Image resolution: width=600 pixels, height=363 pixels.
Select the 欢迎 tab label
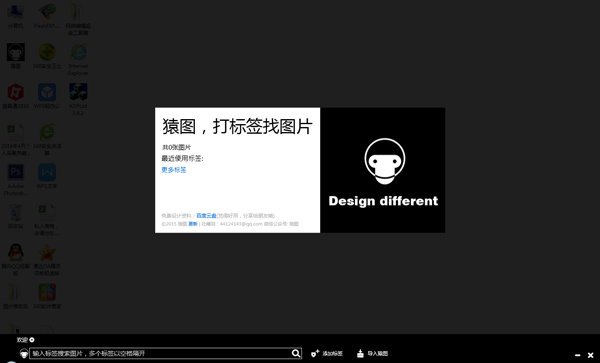[x=22, y=340]
